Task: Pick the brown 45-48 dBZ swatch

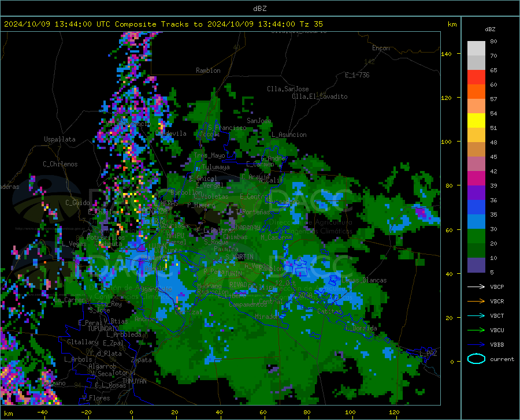Action: (476, 150)
